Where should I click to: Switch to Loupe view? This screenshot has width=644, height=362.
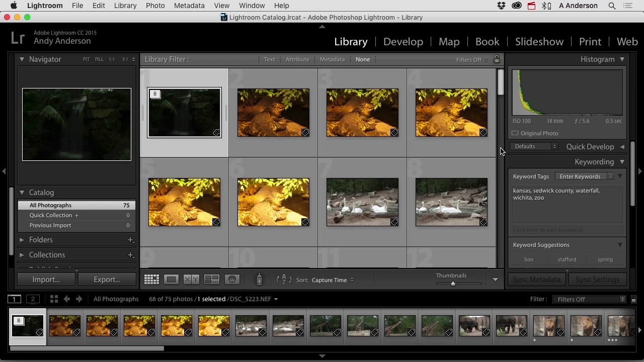coord(171,280)
